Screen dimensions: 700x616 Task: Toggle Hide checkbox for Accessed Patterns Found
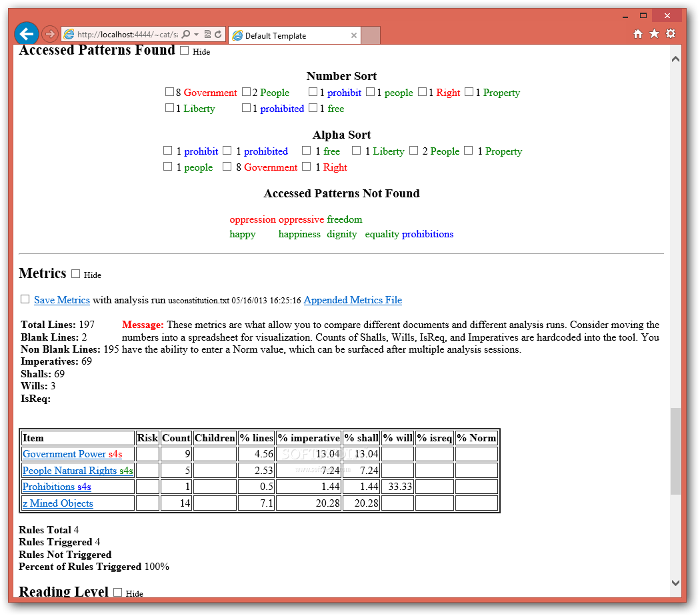coord(185,51)
